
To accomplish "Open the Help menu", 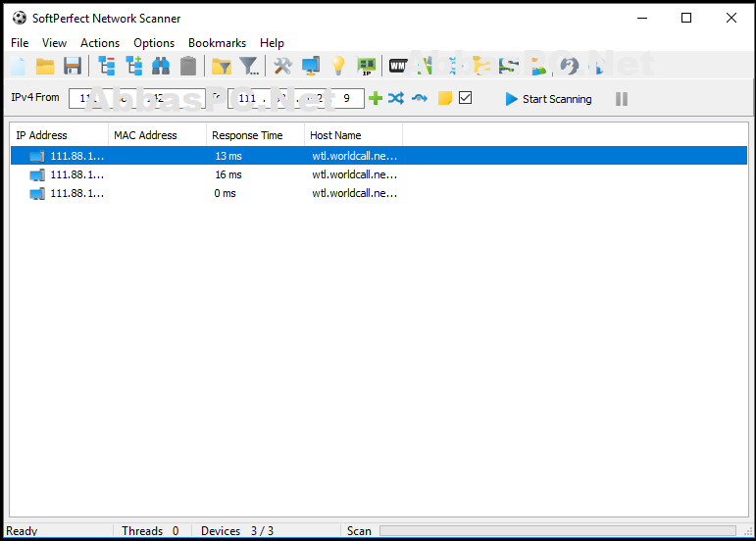I will pyautogui.click(x=272, y=43).
